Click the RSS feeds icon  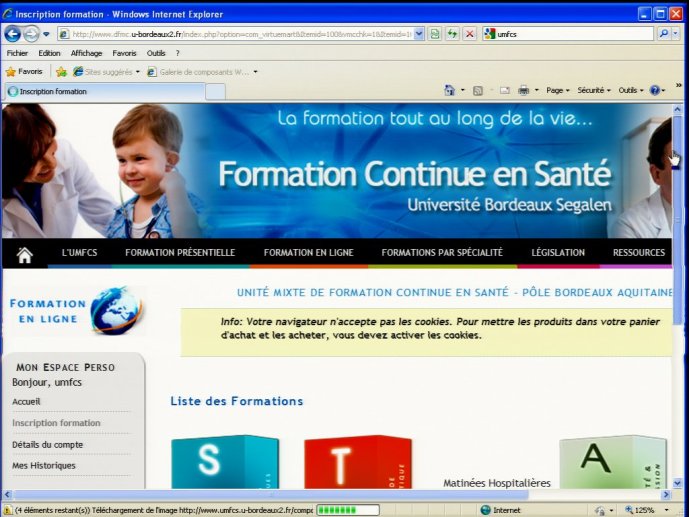point(478,90)
